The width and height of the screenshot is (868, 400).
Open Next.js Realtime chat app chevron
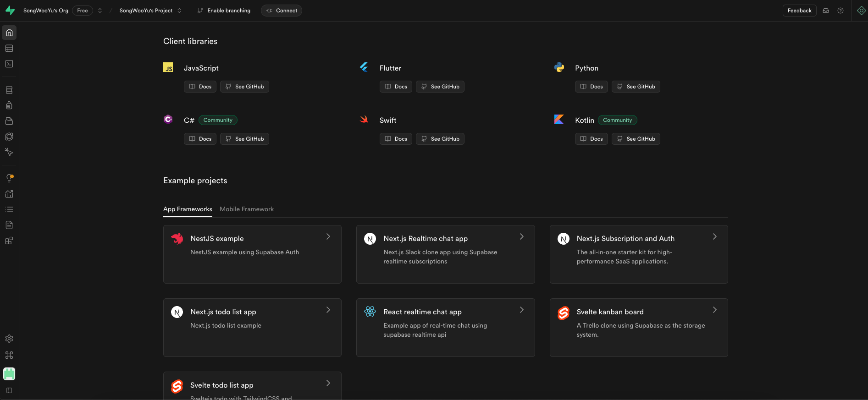pyautogui.click(x=522, y=236)
